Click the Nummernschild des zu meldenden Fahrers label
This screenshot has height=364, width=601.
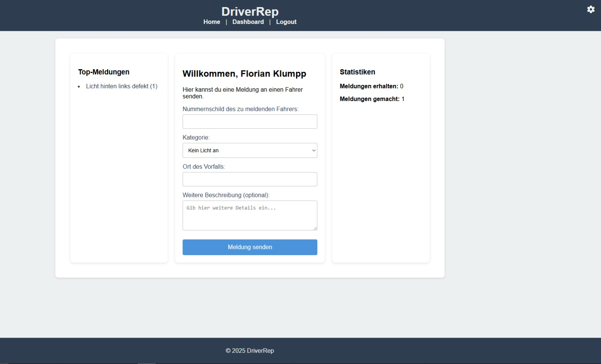pos(240,109)
